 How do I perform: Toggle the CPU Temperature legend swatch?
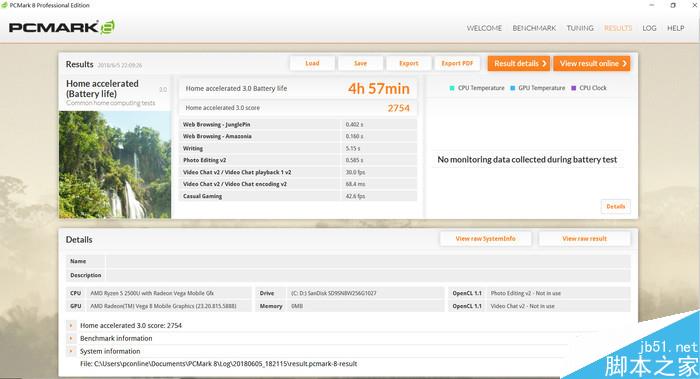[x=452, y=88]
